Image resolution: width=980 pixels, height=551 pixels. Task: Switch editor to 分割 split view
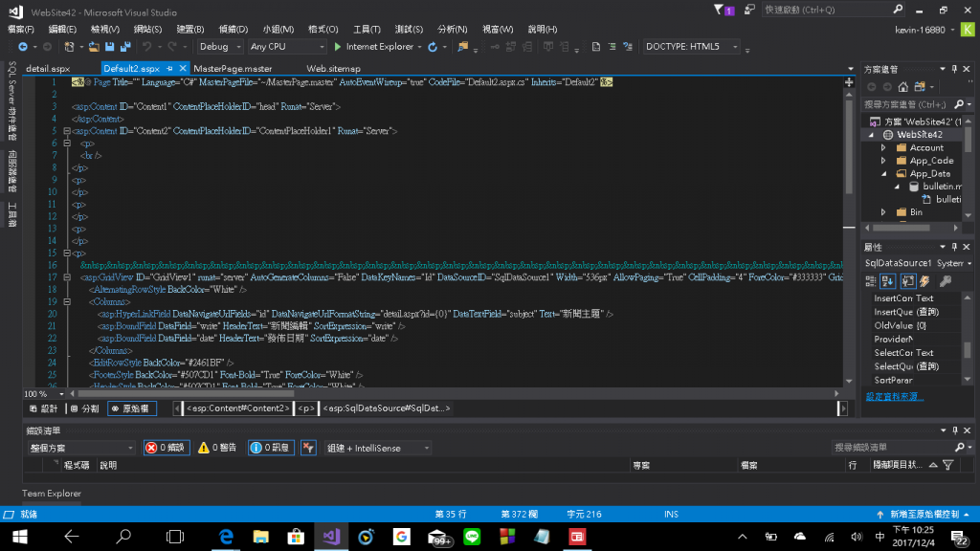[x=85, y=408]
